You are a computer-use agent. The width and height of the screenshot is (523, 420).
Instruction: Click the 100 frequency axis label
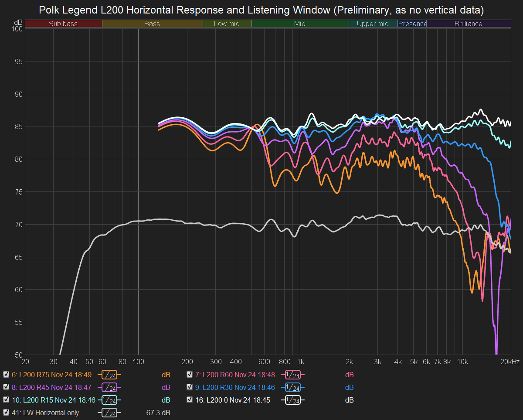138,362
